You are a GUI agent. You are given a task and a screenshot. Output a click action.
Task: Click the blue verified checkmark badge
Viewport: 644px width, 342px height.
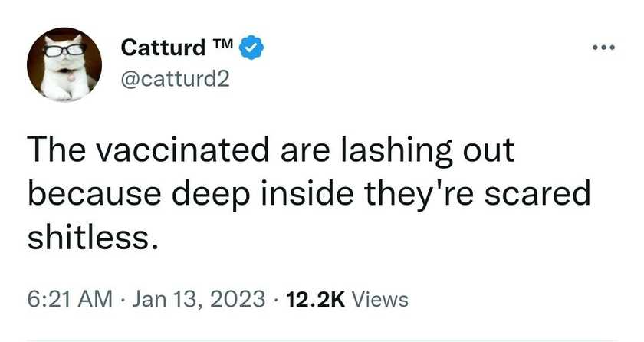[x=251, y=48]
